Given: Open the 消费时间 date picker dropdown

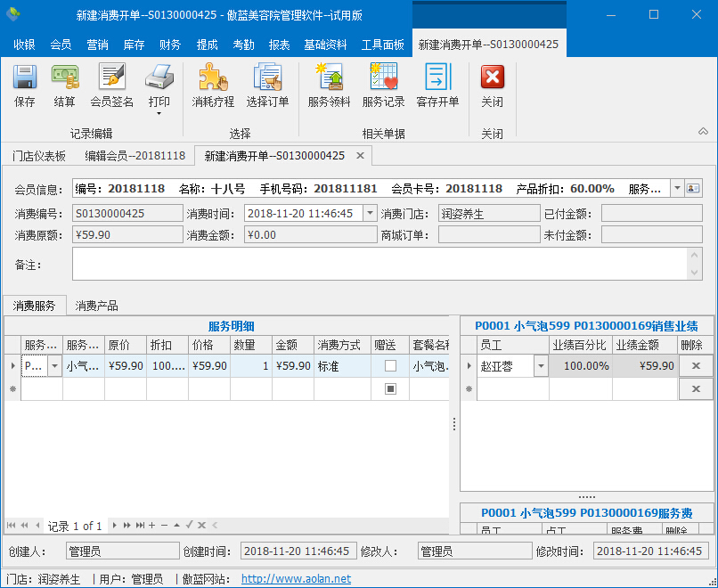Looking at the screenshot, I should click(x=370, y=214).
